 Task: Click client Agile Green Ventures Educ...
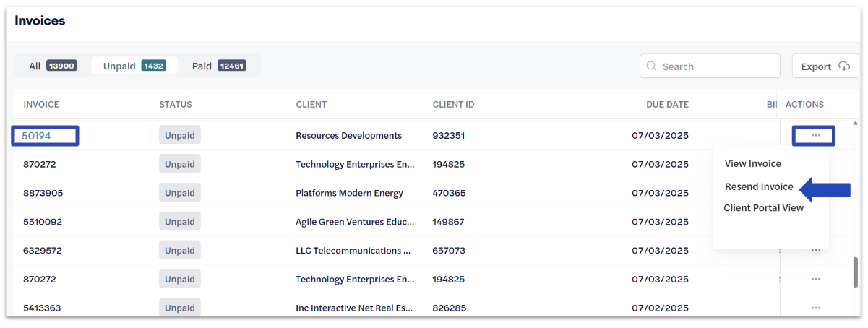tap(355, 222)
